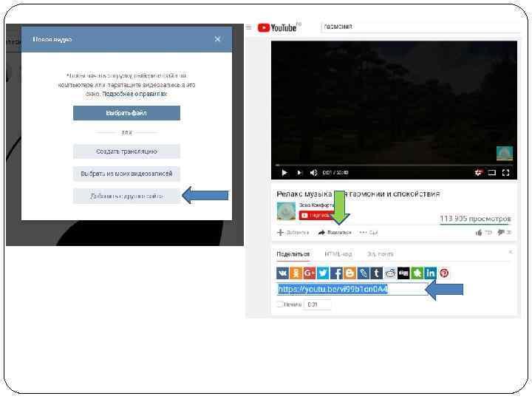This screenshot has width=532, height=399.
Task: Share to Digg icon
Action: (x=403, y=273)
